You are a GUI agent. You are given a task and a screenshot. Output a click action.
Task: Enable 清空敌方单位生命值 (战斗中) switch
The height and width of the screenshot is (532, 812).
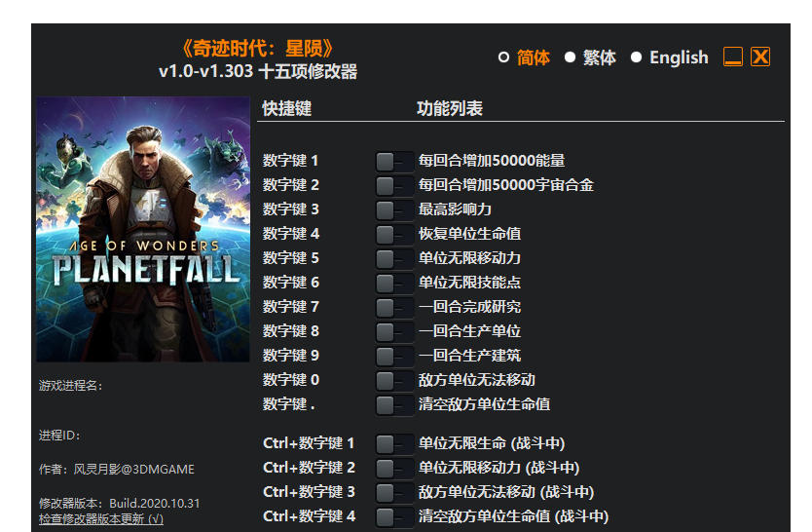tap(394, 517)
